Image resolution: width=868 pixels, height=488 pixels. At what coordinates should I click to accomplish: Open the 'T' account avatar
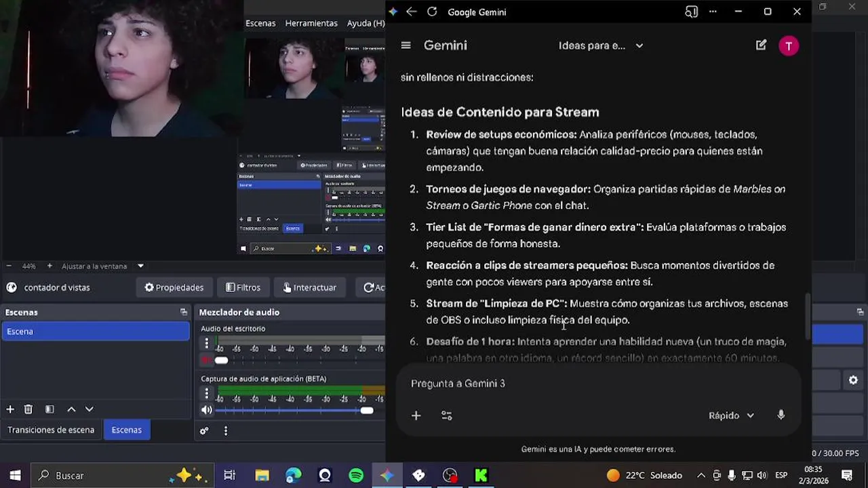click(x=789, y=45)
